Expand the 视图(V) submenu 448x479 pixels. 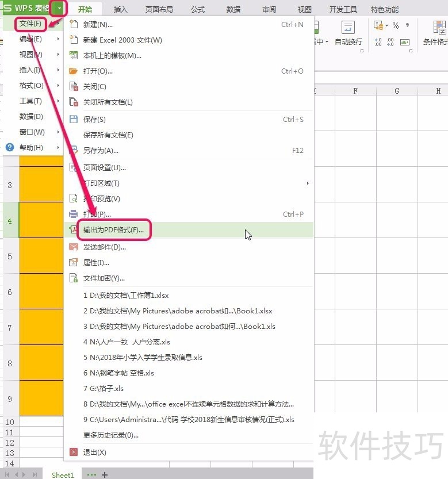pos(58,55)
